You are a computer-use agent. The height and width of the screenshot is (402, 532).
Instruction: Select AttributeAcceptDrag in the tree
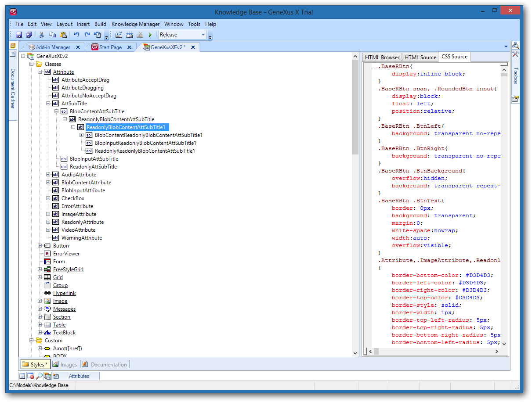point(85,80)
